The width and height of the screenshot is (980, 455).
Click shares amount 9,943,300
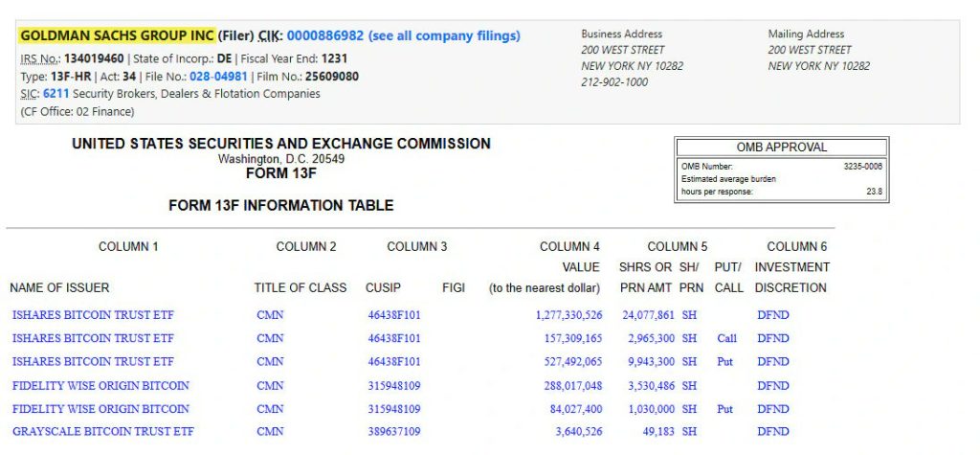pos(651,362)
